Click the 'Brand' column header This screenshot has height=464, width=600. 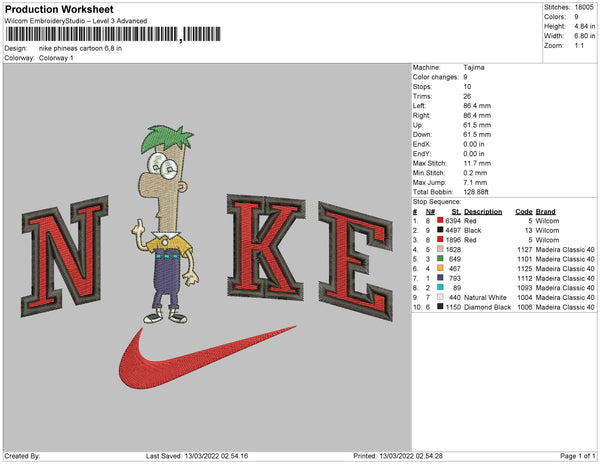(x=545, y=212)
